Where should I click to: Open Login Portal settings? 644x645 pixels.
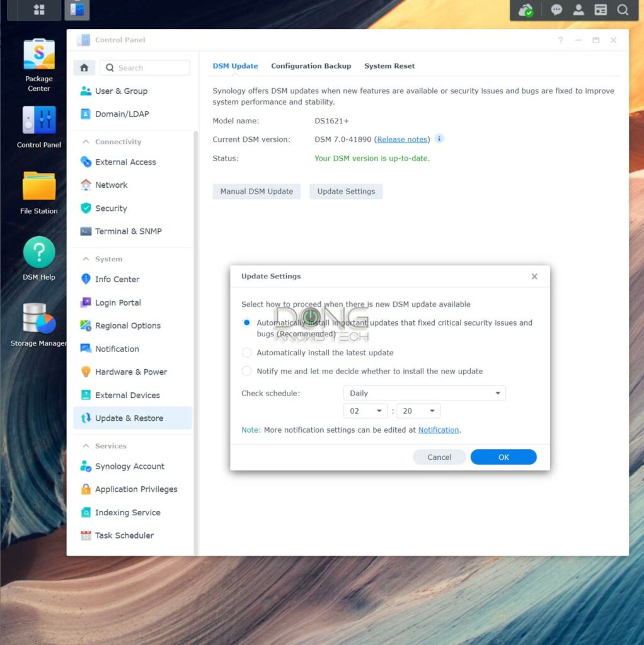pos(132,303)
